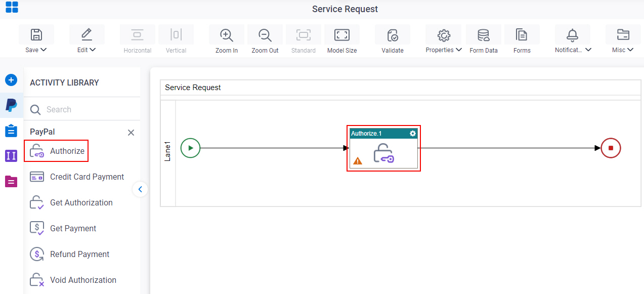Image resolution: width=644 pixels, height=294 pixels.
Task: Select the clipboard sidebar tab icon
Action: coord(11,131)
